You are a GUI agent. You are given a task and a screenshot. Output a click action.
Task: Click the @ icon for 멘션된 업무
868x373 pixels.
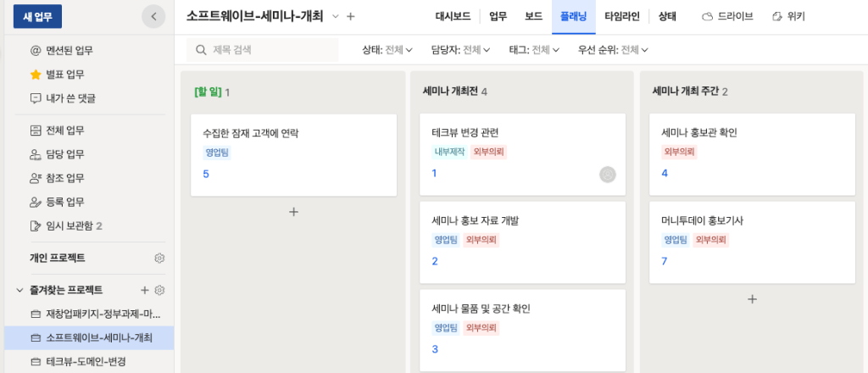36,51
